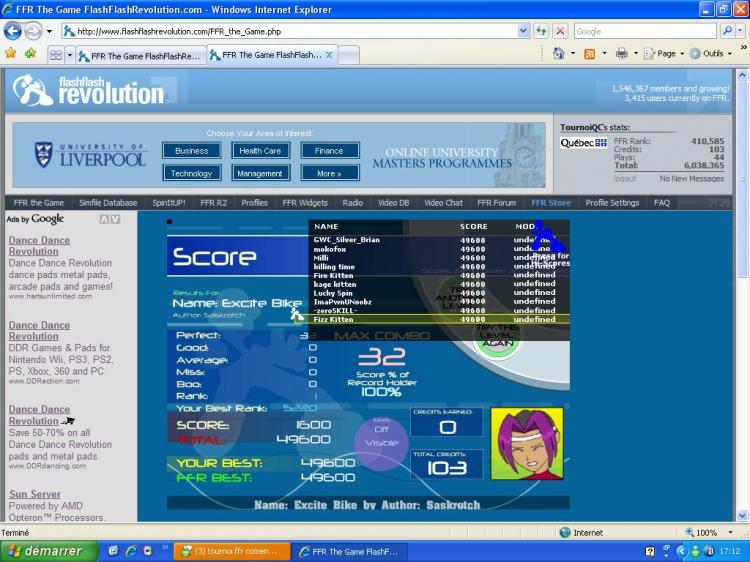Image resolution: width=750 pixels, height=562 pixels.
Task: Open FFR R2 menu item
Action: [213, 203]
